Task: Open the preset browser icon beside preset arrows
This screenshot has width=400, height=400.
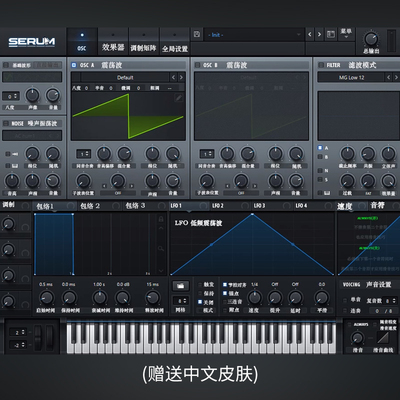Action: pos(331,34)
